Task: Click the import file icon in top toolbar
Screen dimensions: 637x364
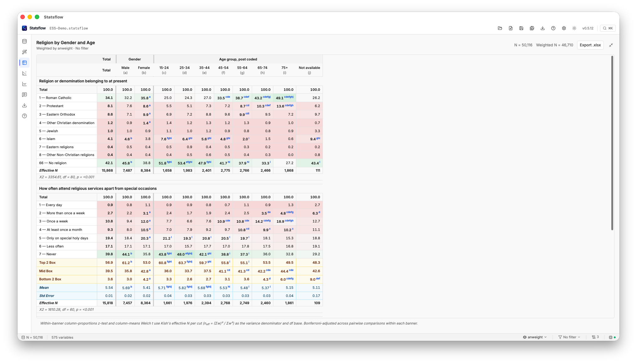Action: (511, 28)
